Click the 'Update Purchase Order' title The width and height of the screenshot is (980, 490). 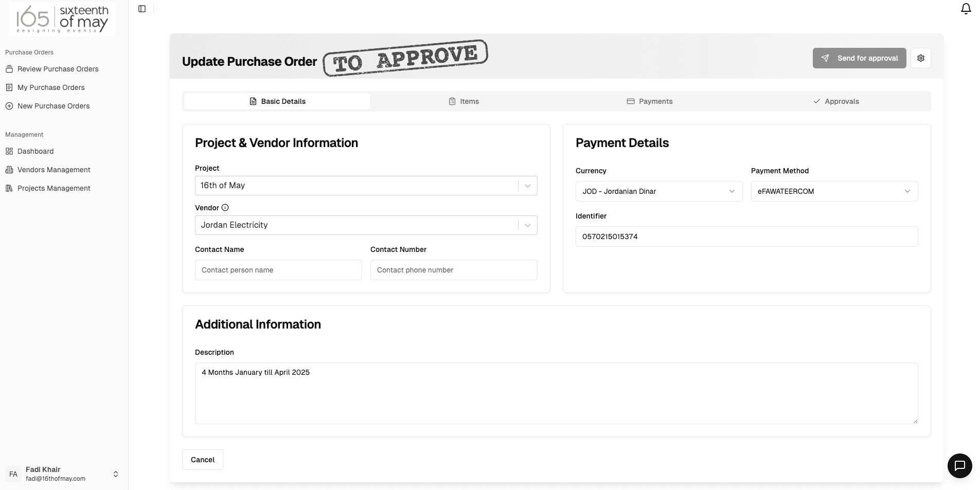(250, 62)
